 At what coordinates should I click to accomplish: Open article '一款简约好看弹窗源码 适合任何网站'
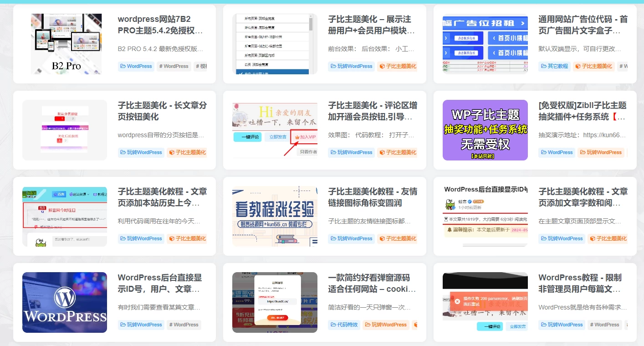coord(372,283)
